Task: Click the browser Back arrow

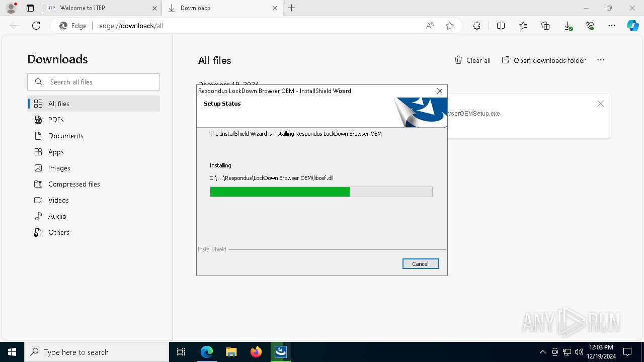Action: 14,26
